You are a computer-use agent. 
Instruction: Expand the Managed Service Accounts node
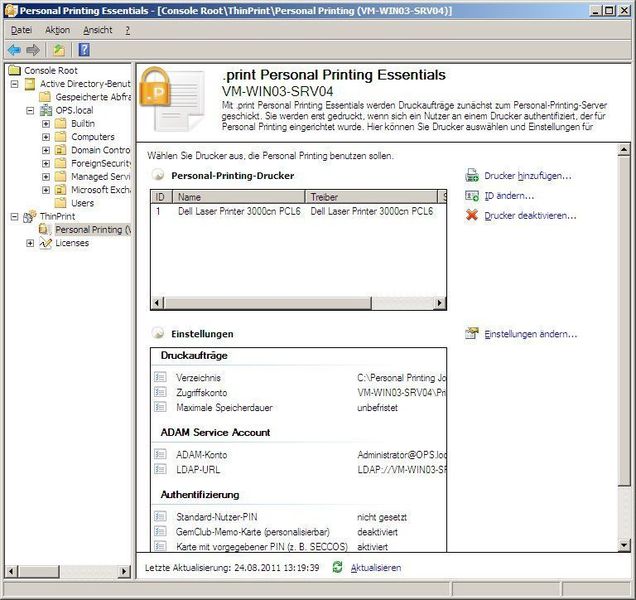coord(46,177)
